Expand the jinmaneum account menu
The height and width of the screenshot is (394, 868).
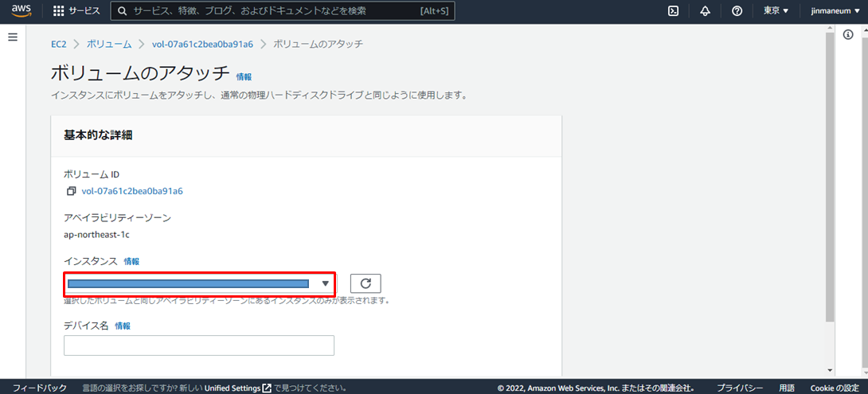click(835, 11)
